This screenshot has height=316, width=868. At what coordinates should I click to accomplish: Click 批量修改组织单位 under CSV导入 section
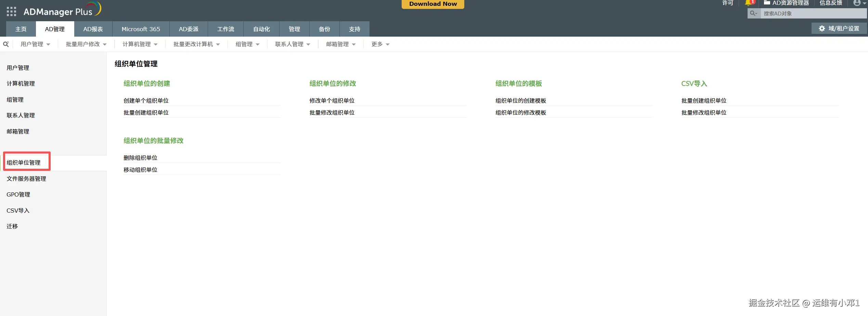(x=704, y=113)
